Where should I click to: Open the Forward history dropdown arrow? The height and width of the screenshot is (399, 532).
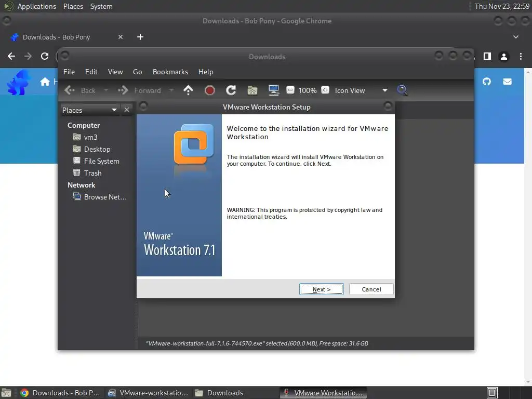pos(171,90)
